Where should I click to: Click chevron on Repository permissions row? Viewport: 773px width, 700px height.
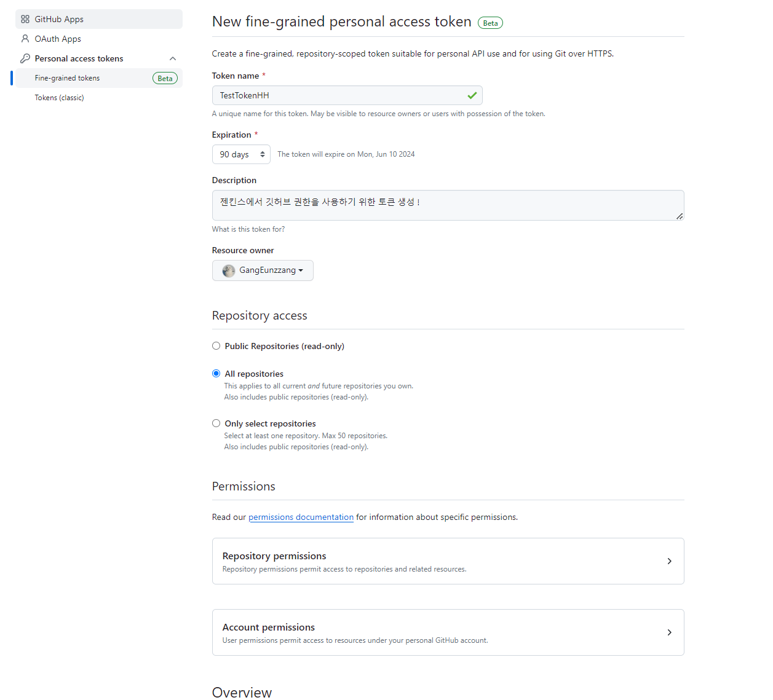tap(669, 561)
